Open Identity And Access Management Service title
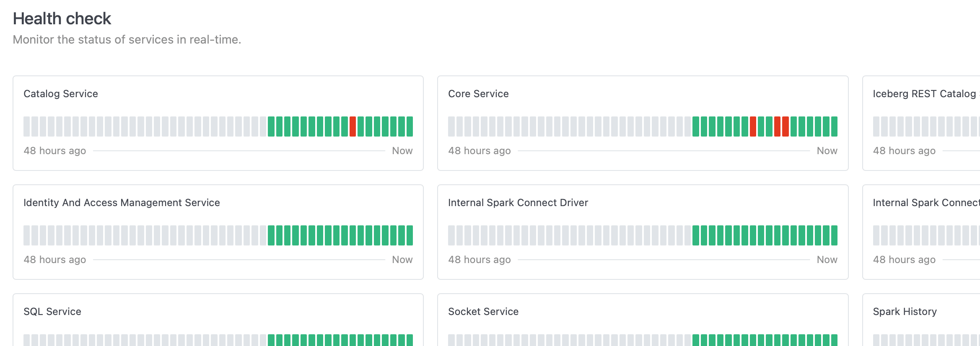Screen dimensions: 980x346 tap(122, 203)
